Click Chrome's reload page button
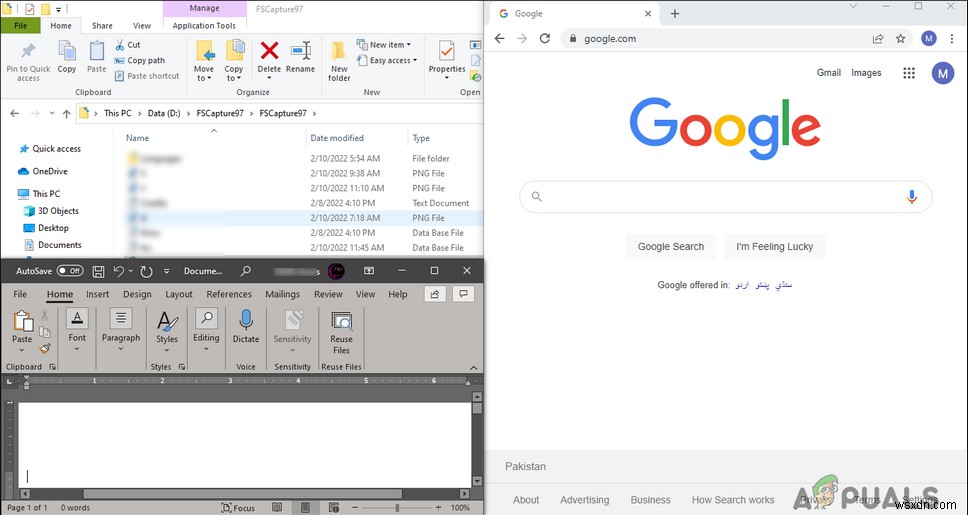 tap(544, 38)
